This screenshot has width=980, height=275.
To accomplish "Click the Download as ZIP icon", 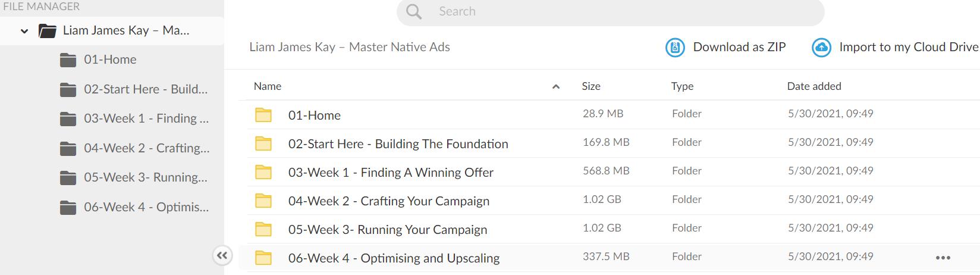I will 675,47.
